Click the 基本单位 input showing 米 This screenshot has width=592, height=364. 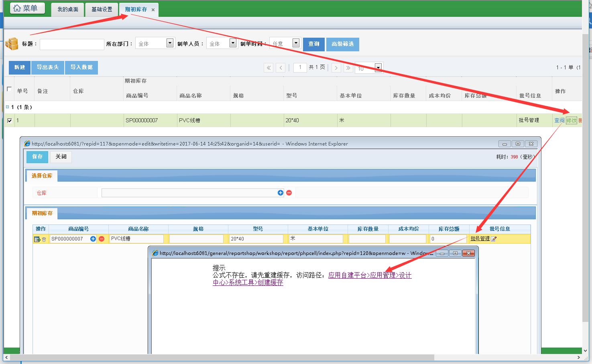(316, 239)
